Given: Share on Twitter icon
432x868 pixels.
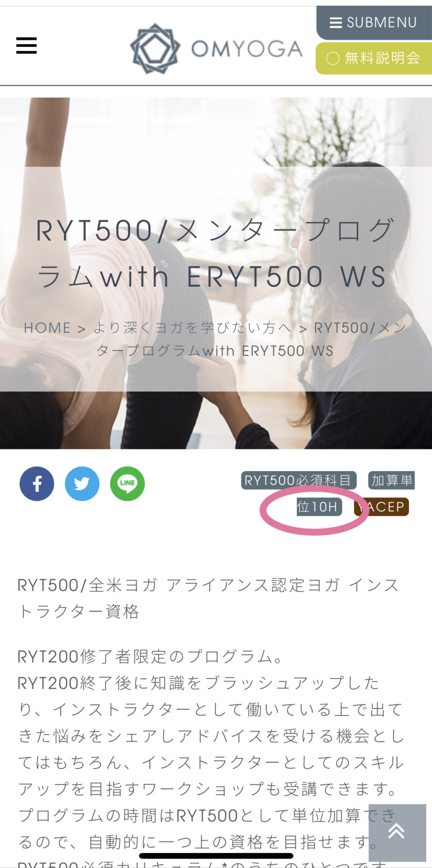Looking at the screenshot, I should (x=82, y=484).
